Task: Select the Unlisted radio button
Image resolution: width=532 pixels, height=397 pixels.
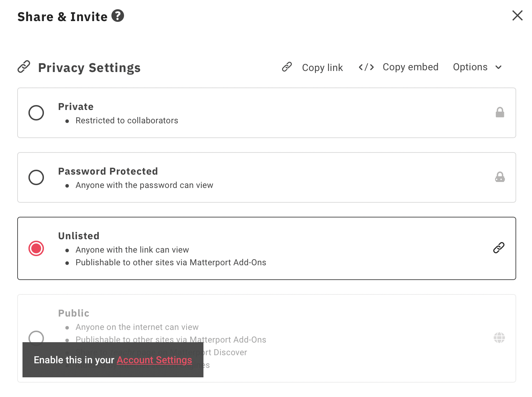Action: point(36,248)
